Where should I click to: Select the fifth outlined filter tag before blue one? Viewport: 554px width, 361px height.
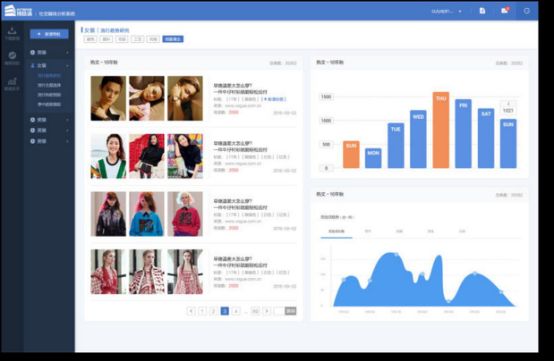pos(153,39)
